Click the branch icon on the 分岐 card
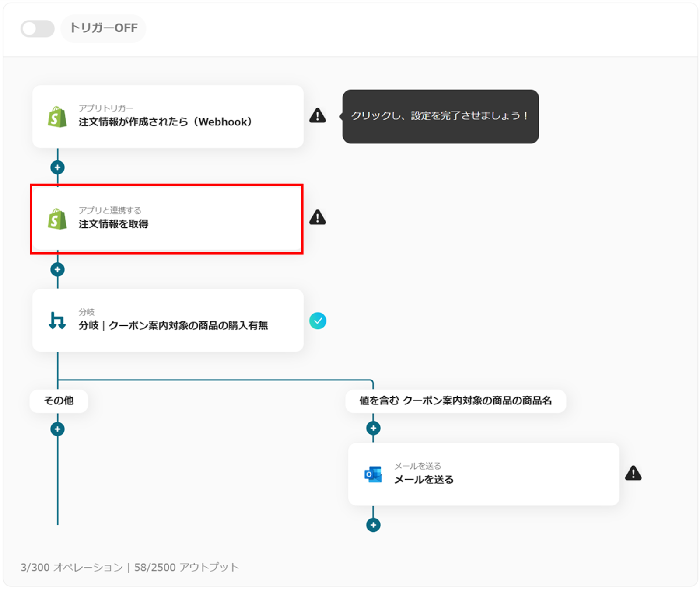Viewport: 700px width, 589px height. click(x=57, y=321)
